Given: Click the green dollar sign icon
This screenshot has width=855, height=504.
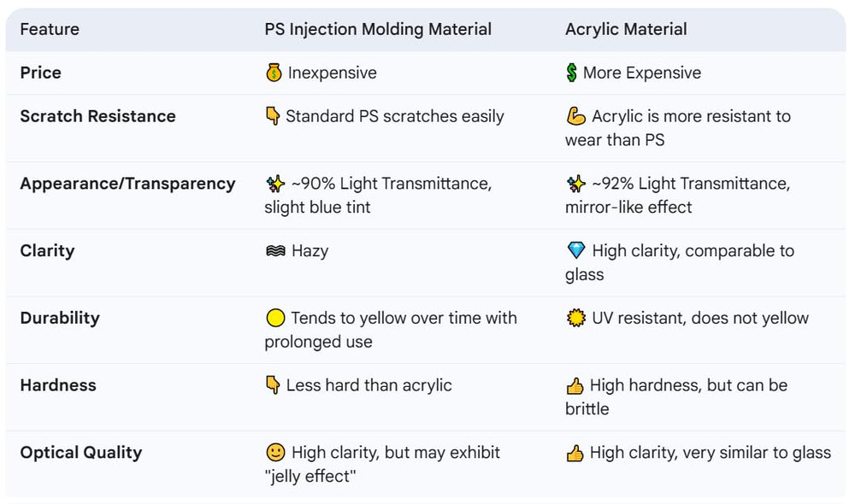Looking at the screenshot, I should 571,73.
